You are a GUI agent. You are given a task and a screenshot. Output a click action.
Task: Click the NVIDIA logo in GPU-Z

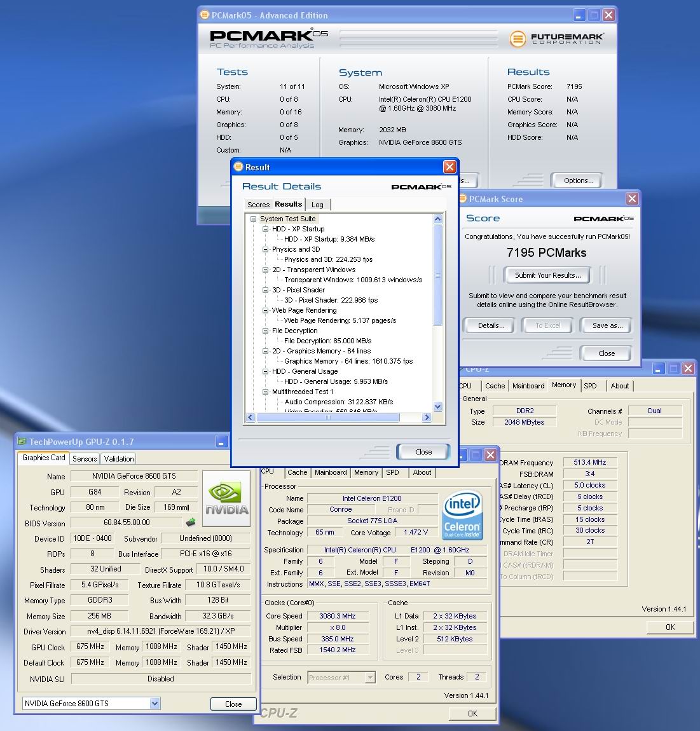pyautogui.click(x=226, y=499)
